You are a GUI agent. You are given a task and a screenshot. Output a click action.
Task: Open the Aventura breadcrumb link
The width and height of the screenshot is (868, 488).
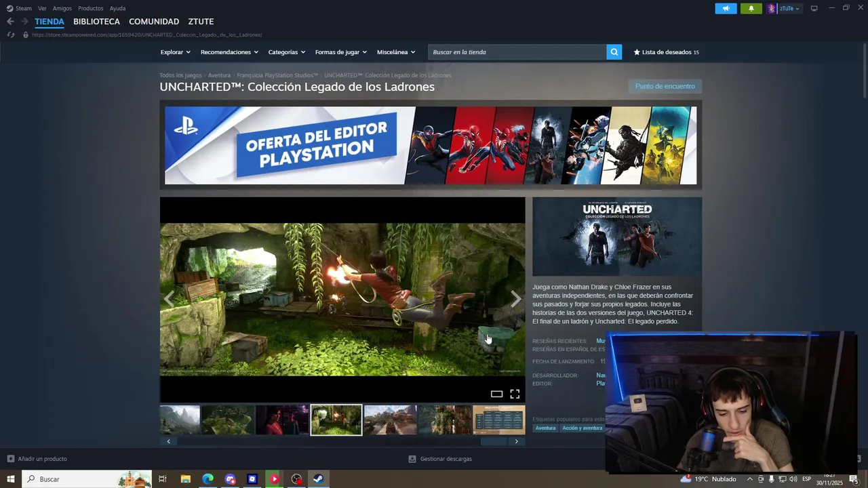[219, 75]
